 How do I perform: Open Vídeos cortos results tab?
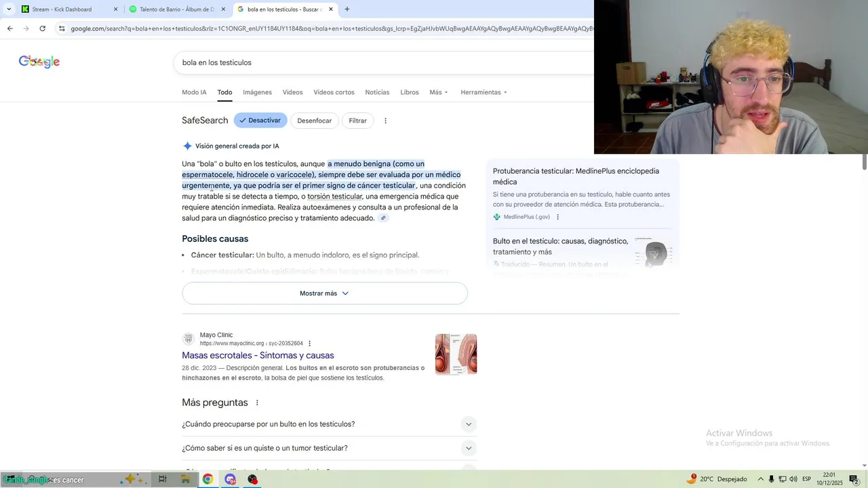click(x=334, y=92)
